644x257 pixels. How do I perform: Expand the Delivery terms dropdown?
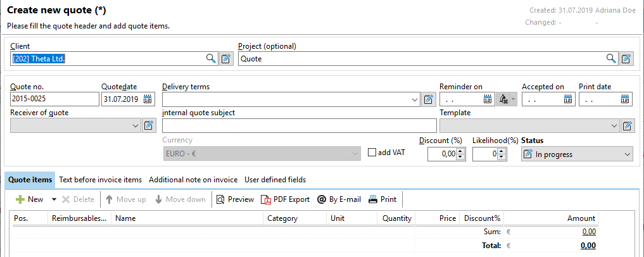click(415, 99)
